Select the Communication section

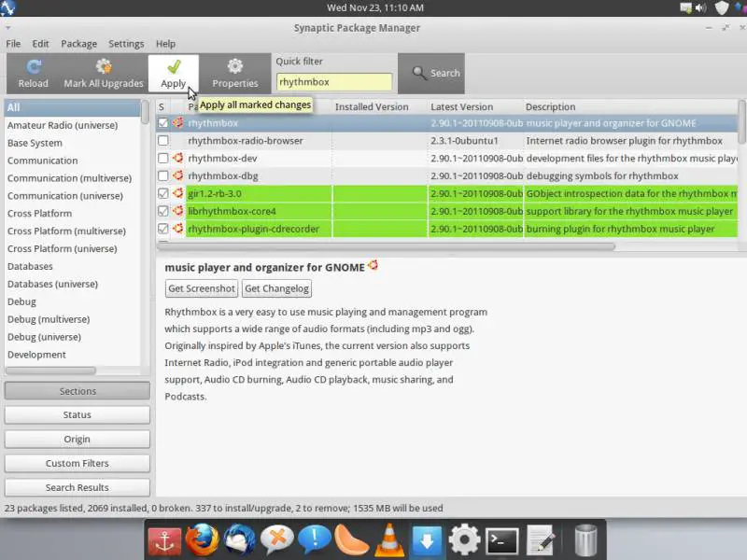pos(73,161)
